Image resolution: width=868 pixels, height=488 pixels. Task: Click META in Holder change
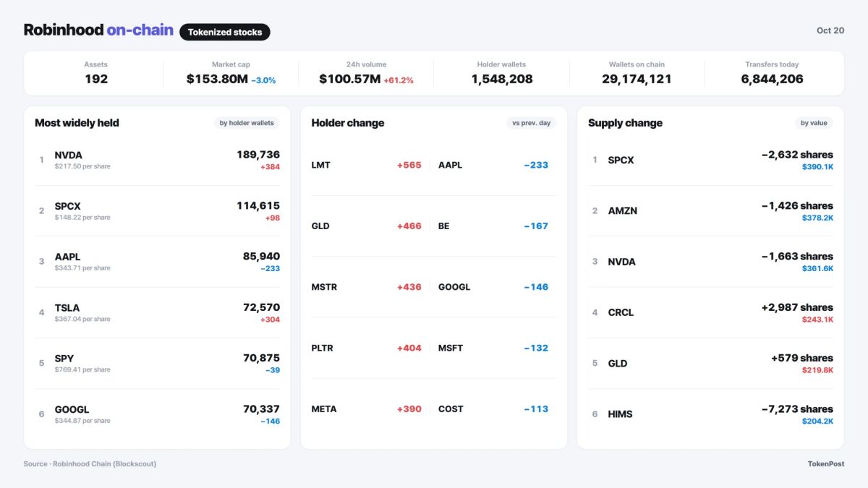(x=324, y=408)
